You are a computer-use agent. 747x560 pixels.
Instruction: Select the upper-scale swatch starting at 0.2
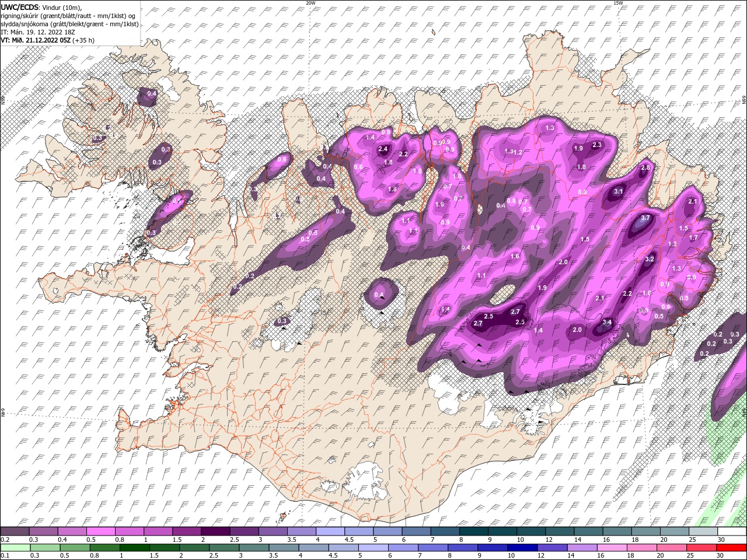[x=15, y=531]
